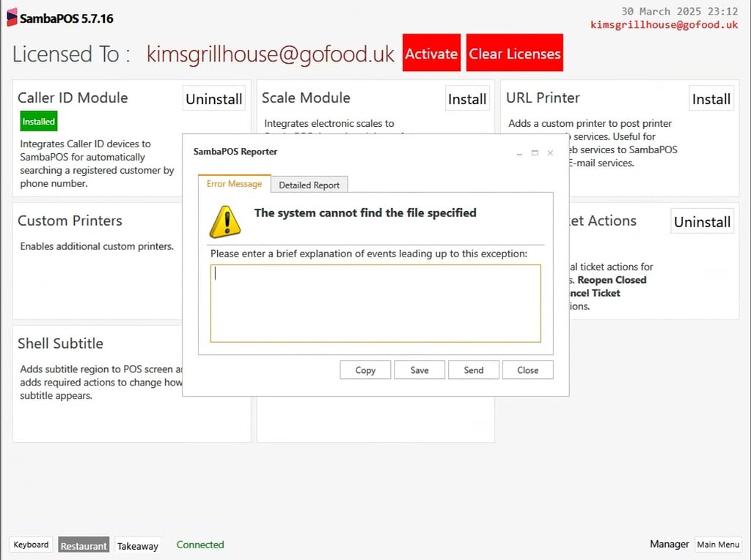This screenshot has height=560, width=751.
Task: Open the Main Menu
Action: coord(718,545)
